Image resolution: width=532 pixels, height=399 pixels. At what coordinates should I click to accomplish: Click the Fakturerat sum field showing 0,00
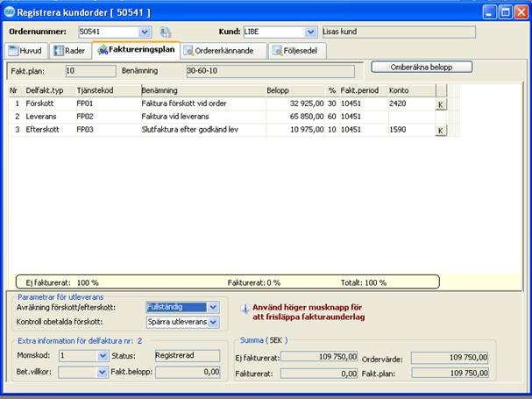(x=319, y=374)
